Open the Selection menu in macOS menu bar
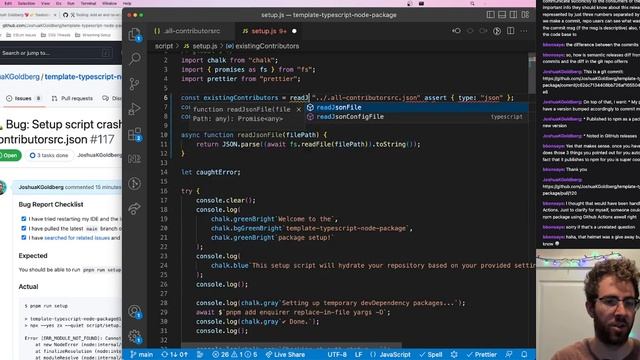Viewport: 640px width, 360px height. click(x=27, y=3)
